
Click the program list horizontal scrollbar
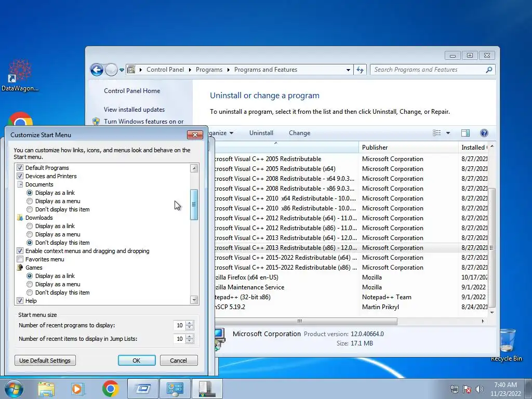305,321
